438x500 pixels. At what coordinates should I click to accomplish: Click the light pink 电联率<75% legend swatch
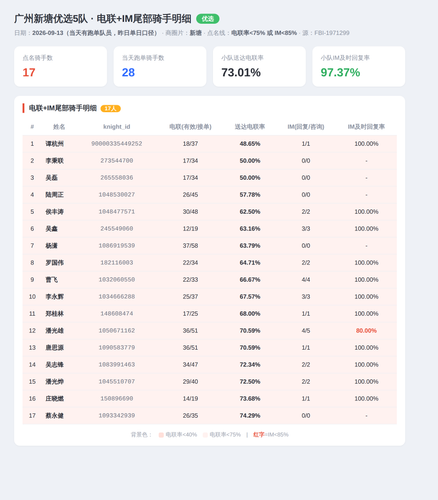click(205, 435)
